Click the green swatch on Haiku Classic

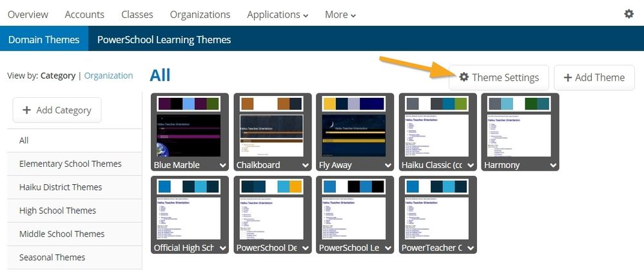461,104
